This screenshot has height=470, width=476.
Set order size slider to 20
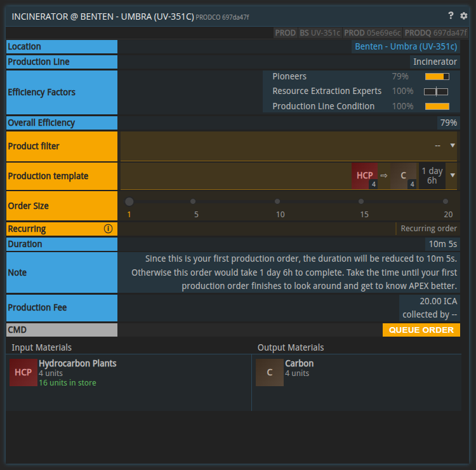point(448,201)
